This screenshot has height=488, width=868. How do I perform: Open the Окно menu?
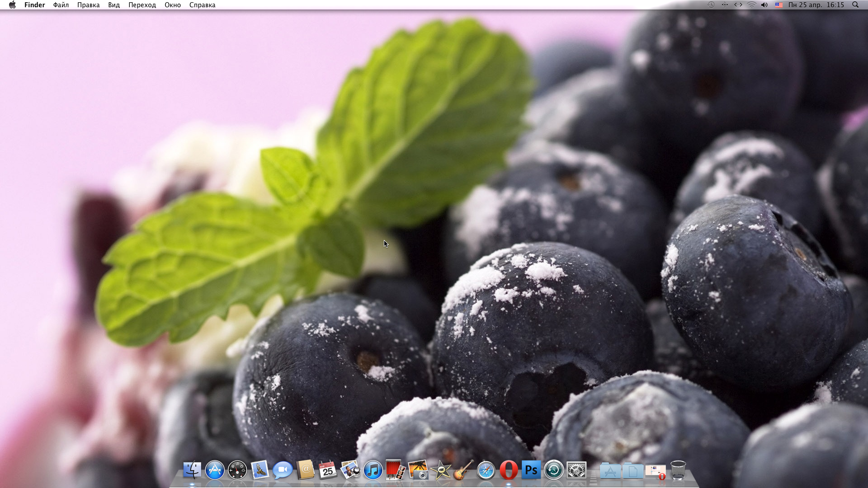click(173, 5)
